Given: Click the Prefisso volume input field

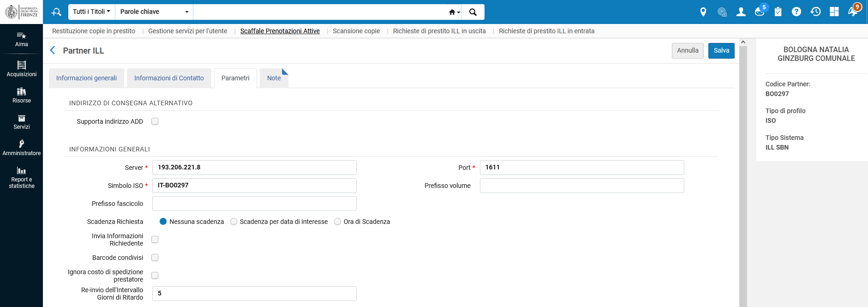Looking at the screenshot, I should [x=582, y=186].
